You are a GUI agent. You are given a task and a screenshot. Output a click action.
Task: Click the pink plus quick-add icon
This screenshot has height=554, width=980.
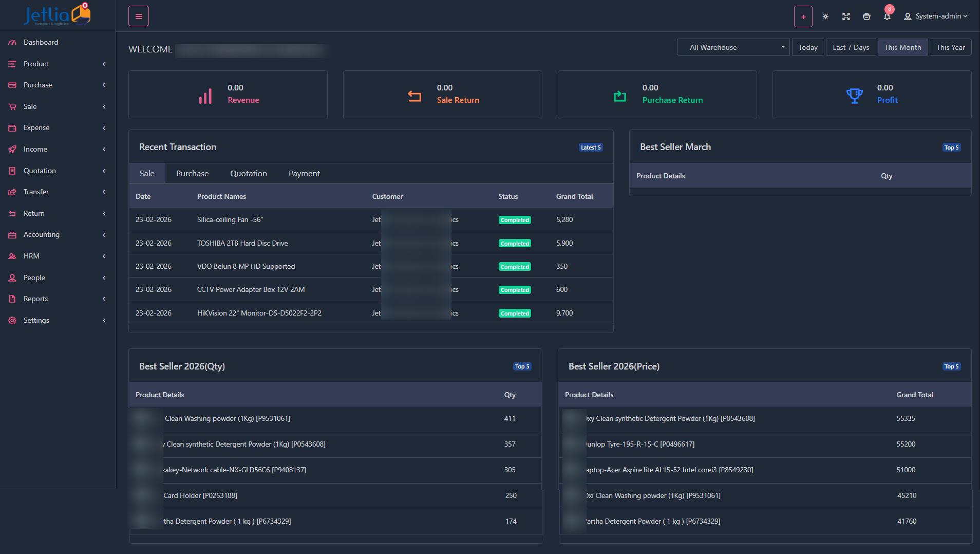tap(803, 16)
